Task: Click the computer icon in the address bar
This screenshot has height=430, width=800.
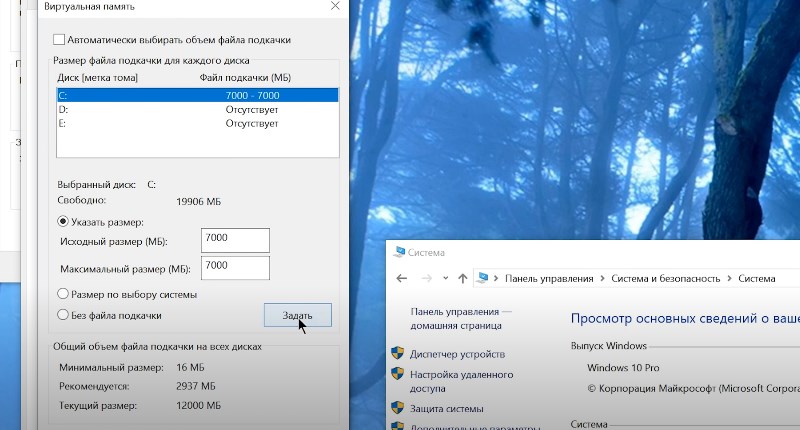Action: tap(484, 278)
